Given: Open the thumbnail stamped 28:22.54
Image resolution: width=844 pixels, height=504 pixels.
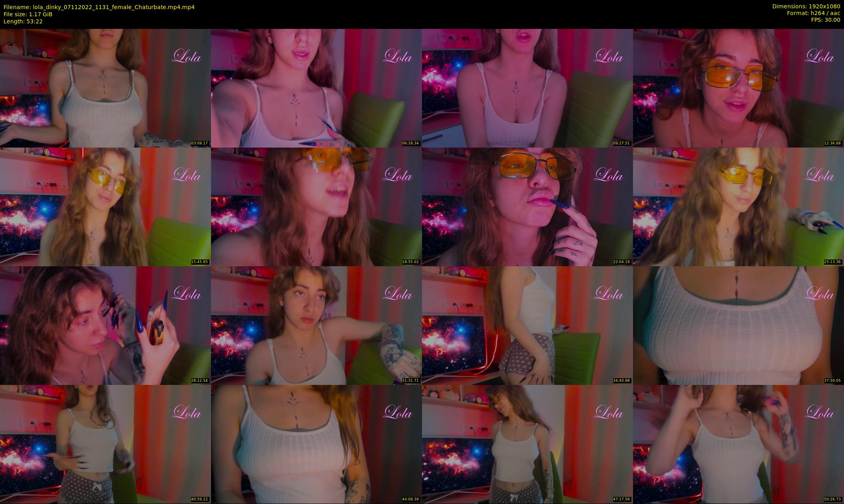Looking at the screenshot, I should (x=105, y=325).
